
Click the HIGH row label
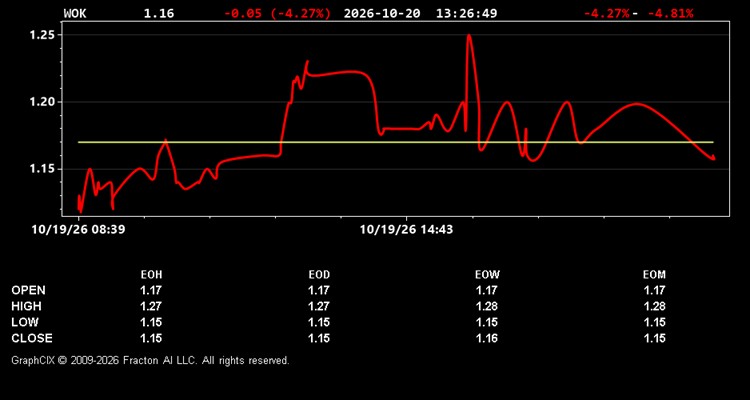(x=26, y=306)
